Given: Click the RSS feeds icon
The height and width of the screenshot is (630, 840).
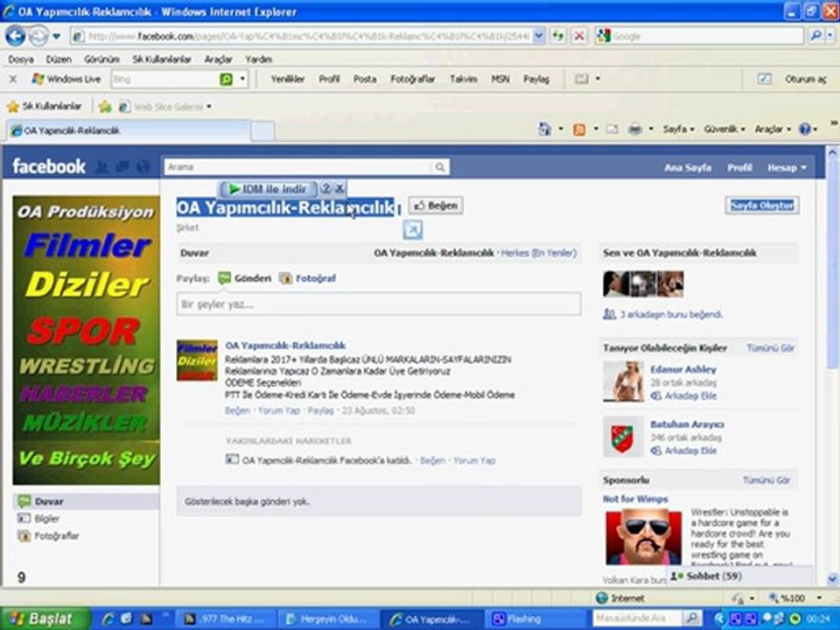Looking at the screenshot, I should 579,129.
